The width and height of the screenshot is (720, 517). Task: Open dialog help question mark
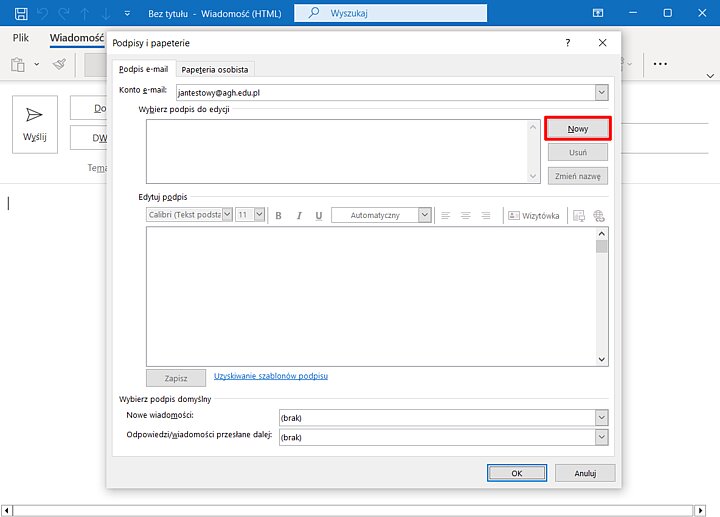(x=568, y=43)
